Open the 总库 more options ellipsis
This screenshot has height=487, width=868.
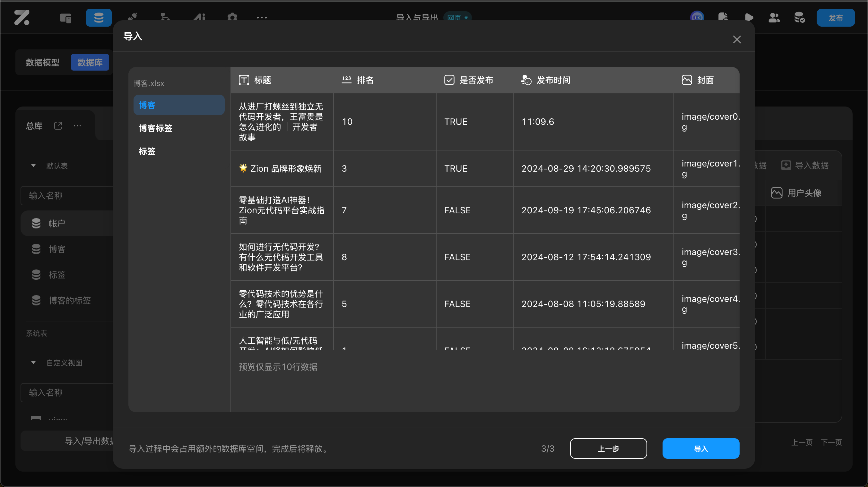77,126
